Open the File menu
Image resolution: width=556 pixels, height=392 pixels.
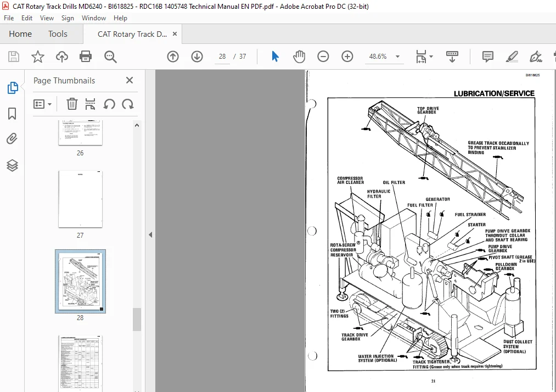9,18
